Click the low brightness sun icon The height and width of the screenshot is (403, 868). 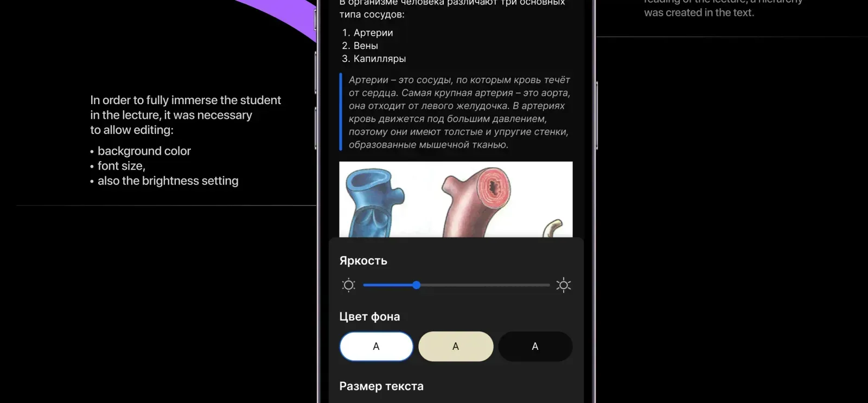[349, 285]
